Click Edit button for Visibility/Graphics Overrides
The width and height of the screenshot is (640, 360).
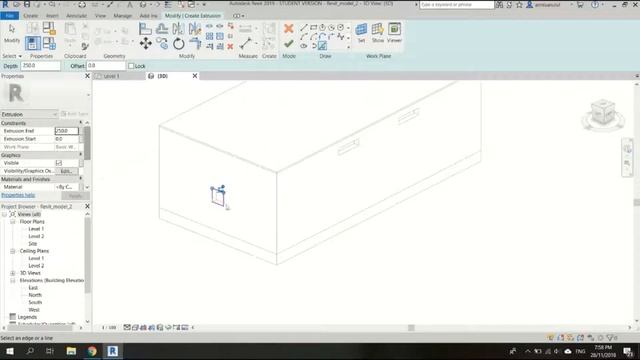[x=66, y=171]
